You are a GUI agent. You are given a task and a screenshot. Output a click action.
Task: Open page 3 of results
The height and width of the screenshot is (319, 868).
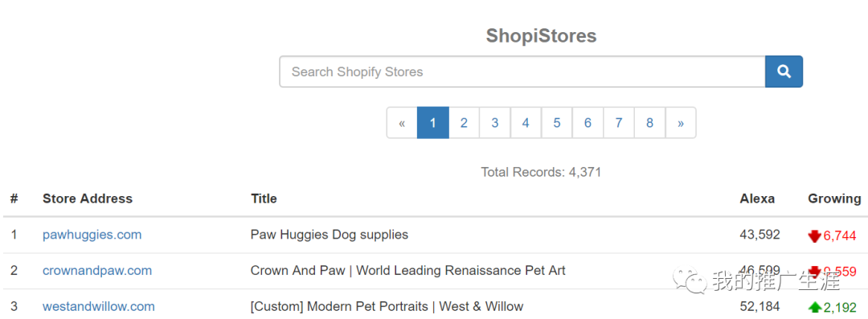(495, 123)
